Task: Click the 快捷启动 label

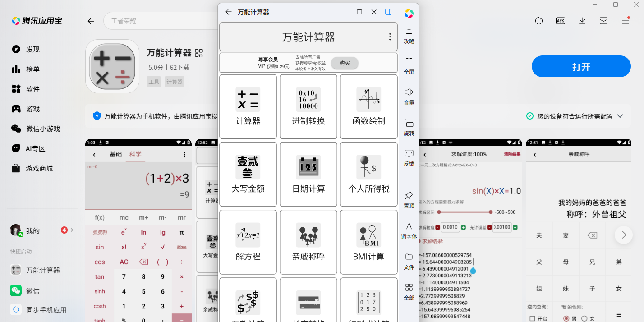Action: click(21, 251)
